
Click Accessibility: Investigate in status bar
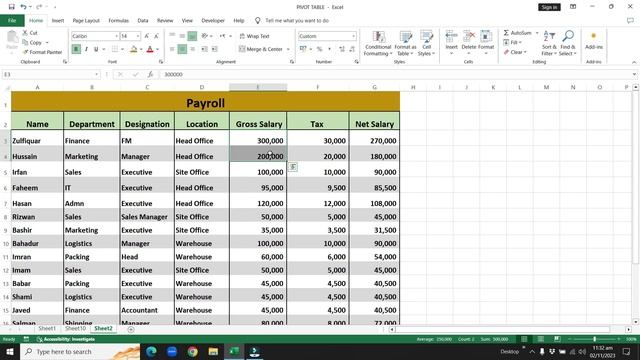coord(66,339)
